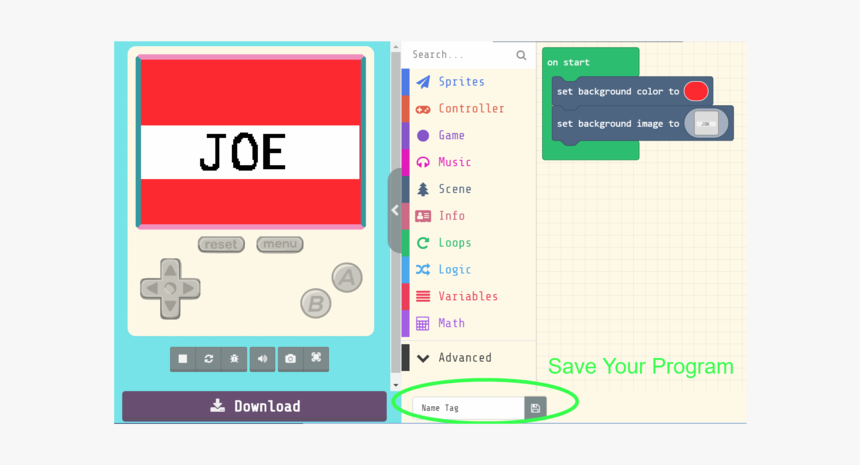This screenshot has width=860, height=465.
Task: Open the red background color swatch
Action: [696, 91]
